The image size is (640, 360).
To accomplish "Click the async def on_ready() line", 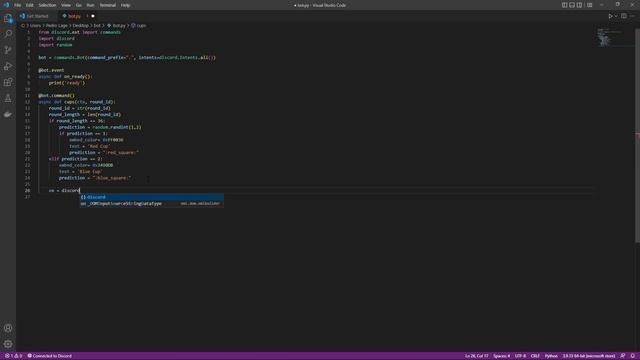I will tap(65, 76).
